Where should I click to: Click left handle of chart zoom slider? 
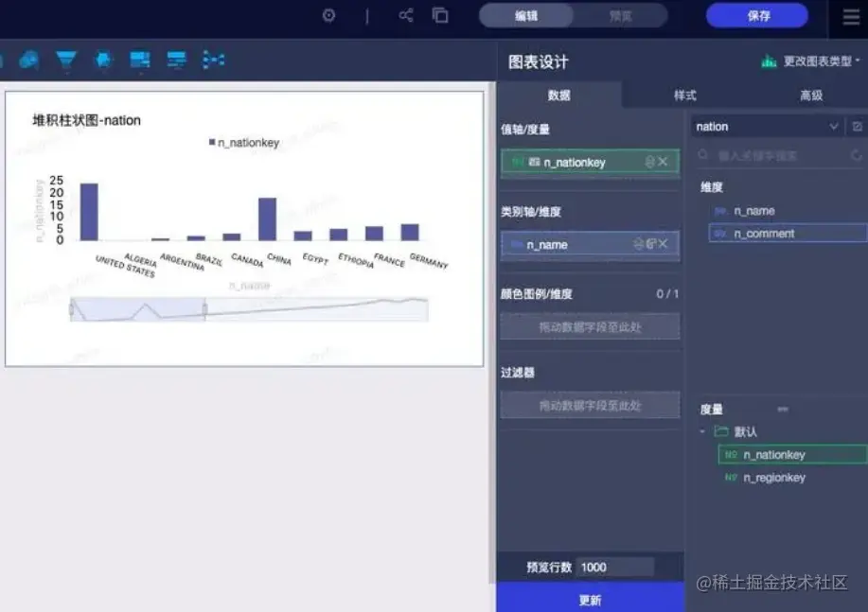71,309
